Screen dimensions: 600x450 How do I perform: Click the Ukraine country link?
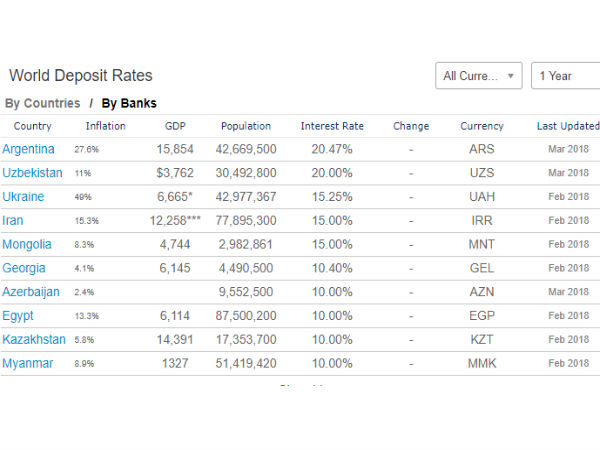coord(23,197)
